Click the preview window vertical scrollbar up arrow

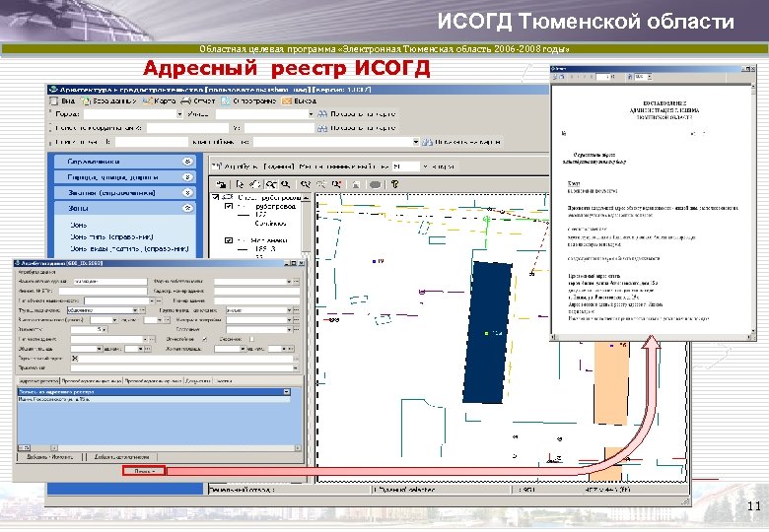pos(753,87)
